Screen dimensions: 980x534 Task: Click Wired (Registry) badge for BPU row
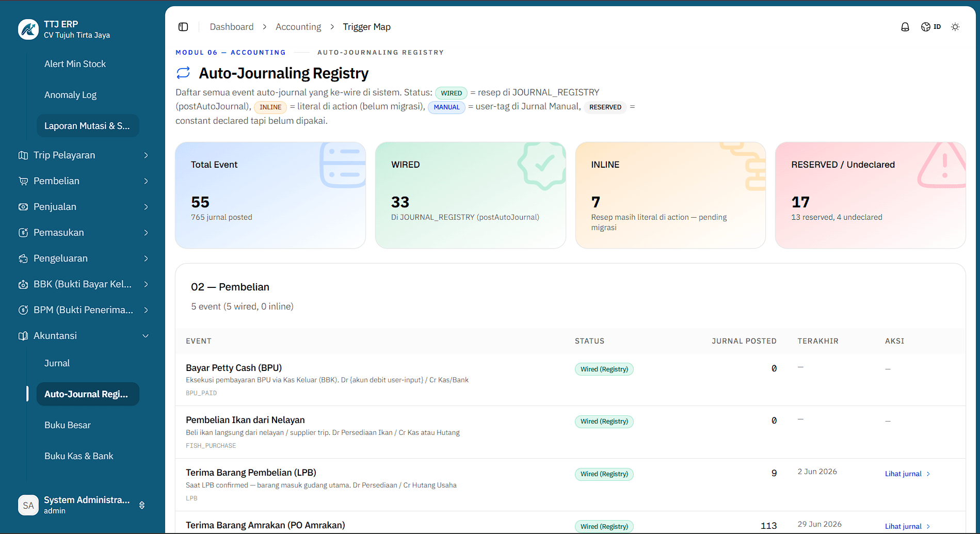coord(604,369)
